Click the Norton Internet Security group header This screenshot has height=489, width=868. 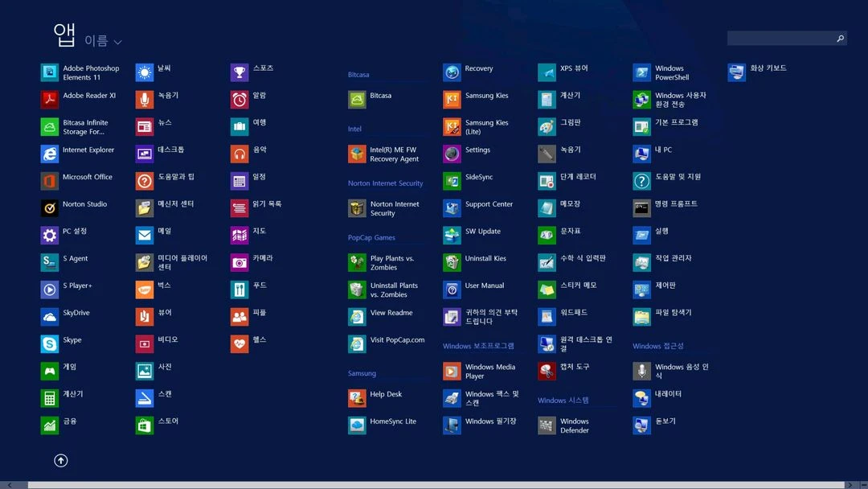click(x=385, y=183)
